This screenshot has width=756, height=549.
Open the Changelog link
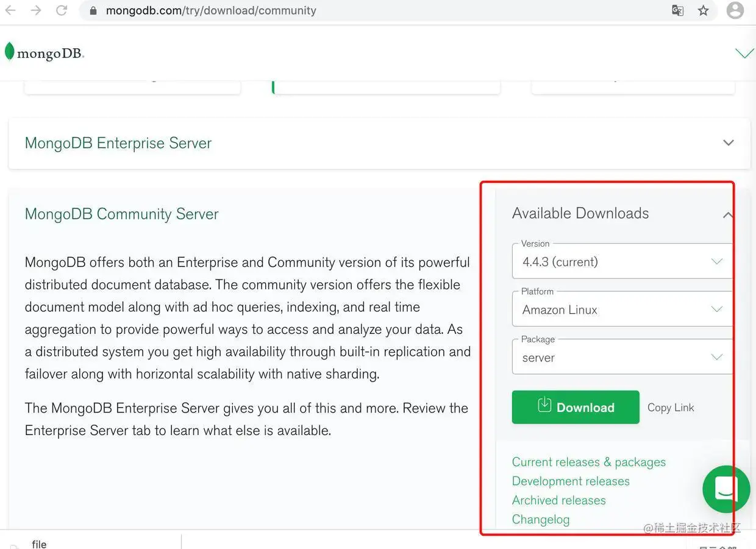click(541, 519)
